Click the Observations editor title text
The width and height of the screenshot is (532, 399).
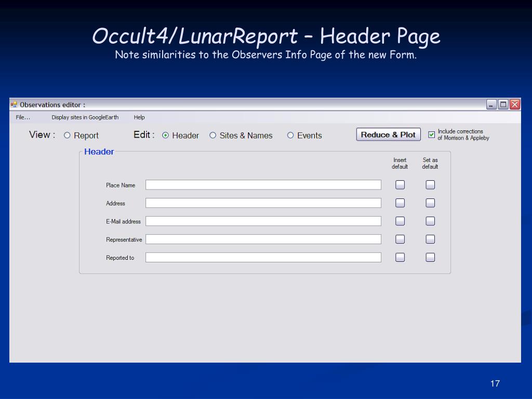[52, 105]
